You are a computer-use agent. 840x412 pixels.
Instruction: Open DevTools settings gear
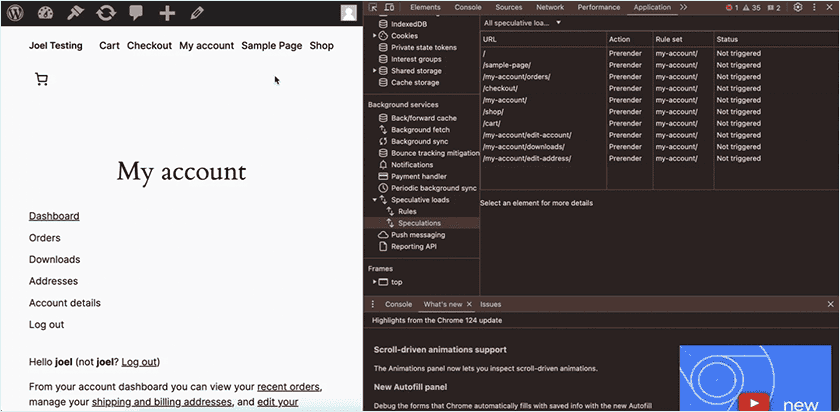click(798, 7)
